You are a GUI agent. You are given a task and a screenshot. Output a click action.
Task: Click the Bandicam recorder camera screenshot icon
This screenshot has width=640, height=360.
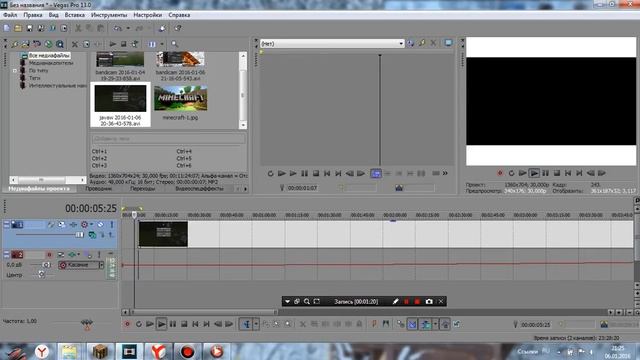[x=429, y=302]
